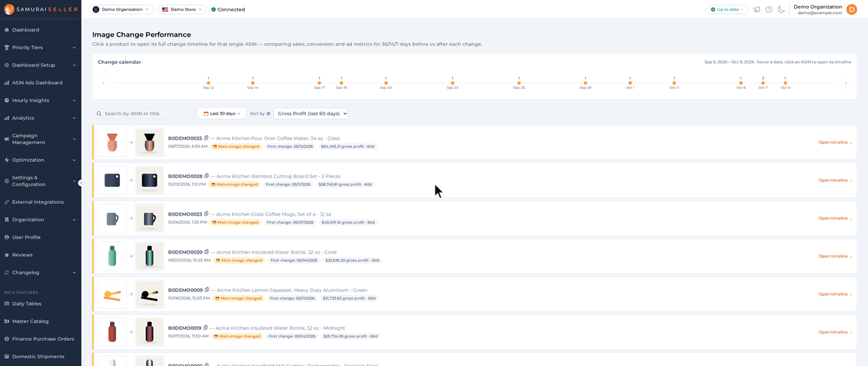Click Main image changed badge for B0DEMO0023

click(235, 222)
